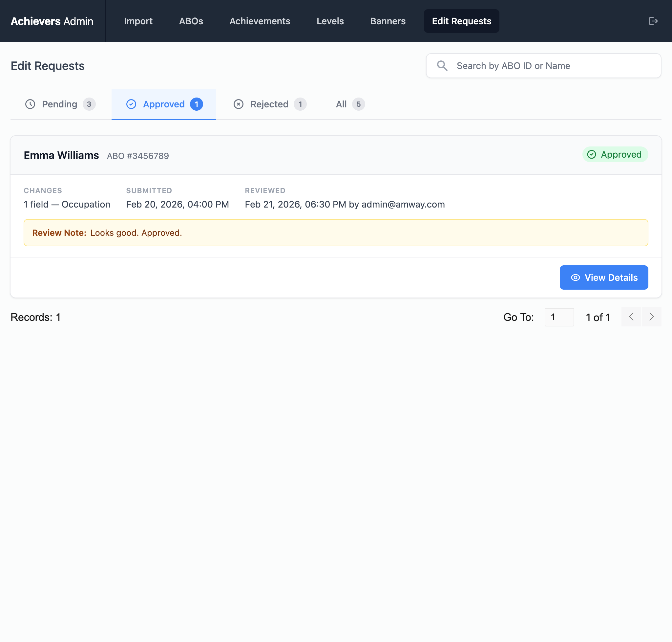Open the Levels section
This screenshot has width=672, height=642.
330,21
